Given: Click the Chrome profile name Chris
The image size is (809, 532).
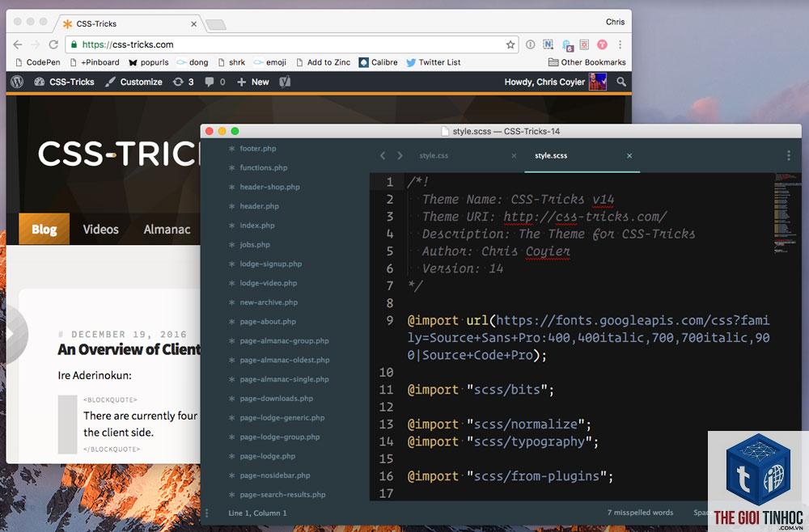Looking at the screenshot, I should [615, 22].
